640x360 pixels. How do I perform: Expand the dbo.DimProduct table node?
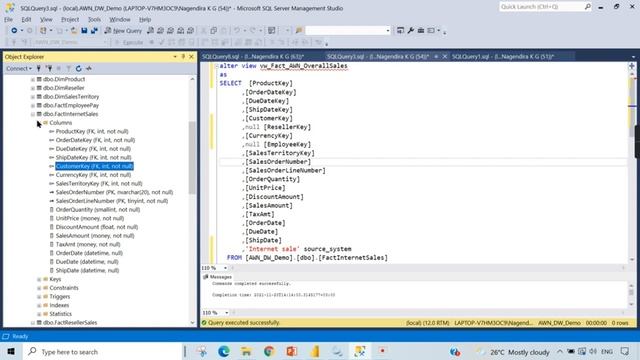33,79
